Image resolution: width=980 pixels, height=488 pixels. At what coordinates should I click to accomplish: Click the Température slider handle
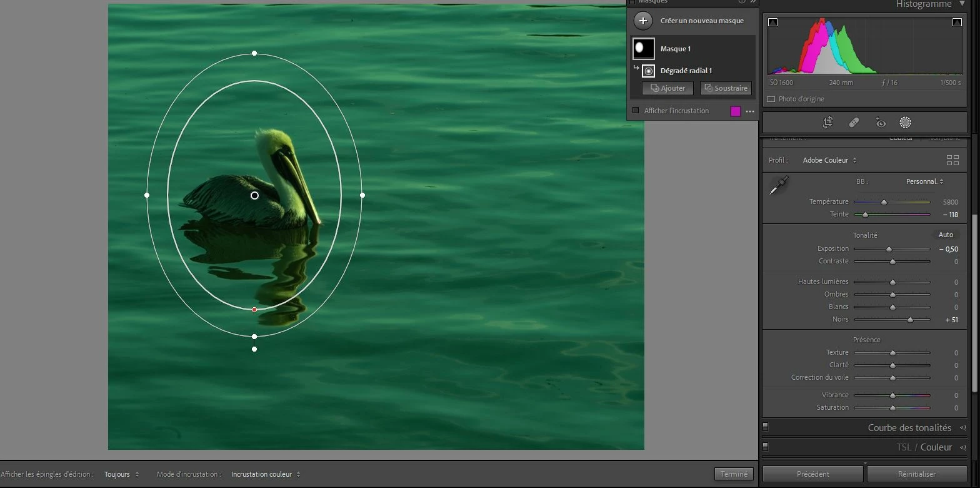pyautogui.click(x=884, y=202)
